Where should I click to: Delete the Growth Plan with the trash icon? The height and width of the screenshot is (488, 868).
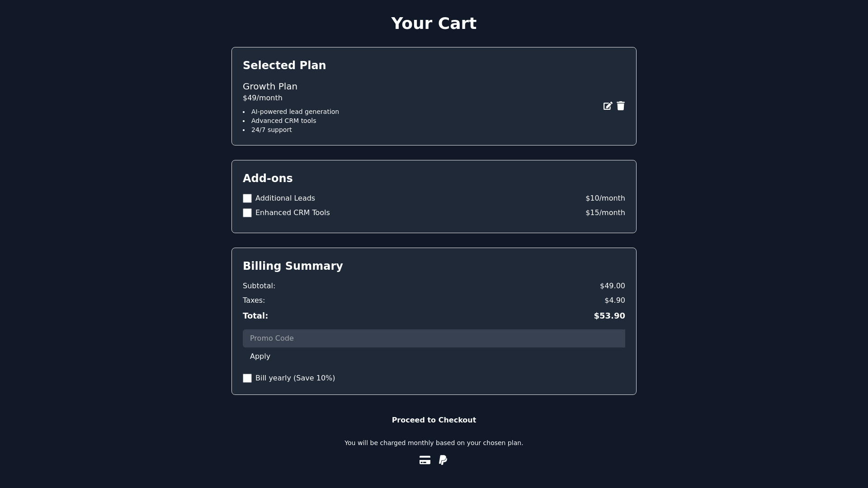[621, 106]
